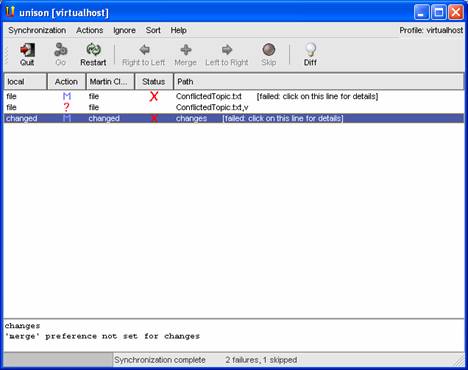Click local 'changed' cell in selected row
The image size is (468, 370).
22,118
